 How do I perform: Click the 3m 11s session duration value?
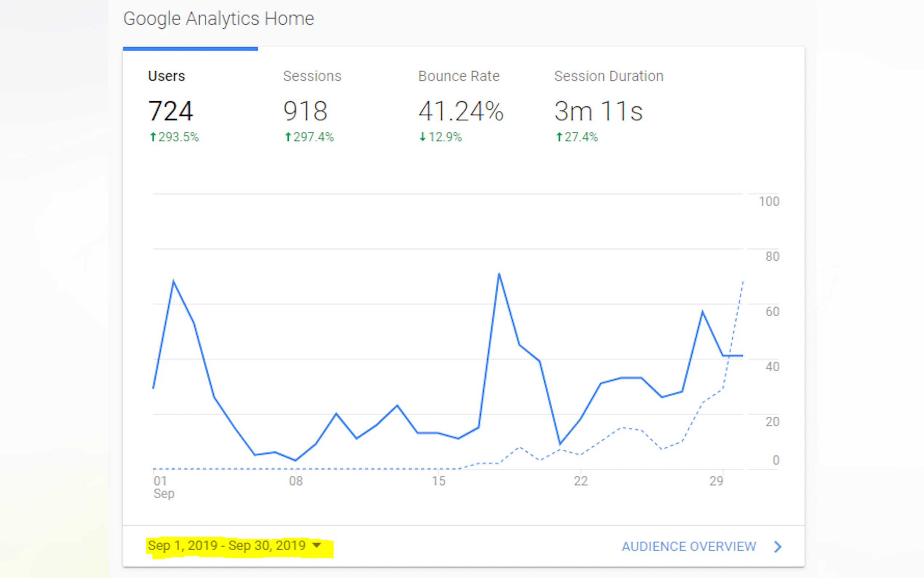(x=598, y=111)
